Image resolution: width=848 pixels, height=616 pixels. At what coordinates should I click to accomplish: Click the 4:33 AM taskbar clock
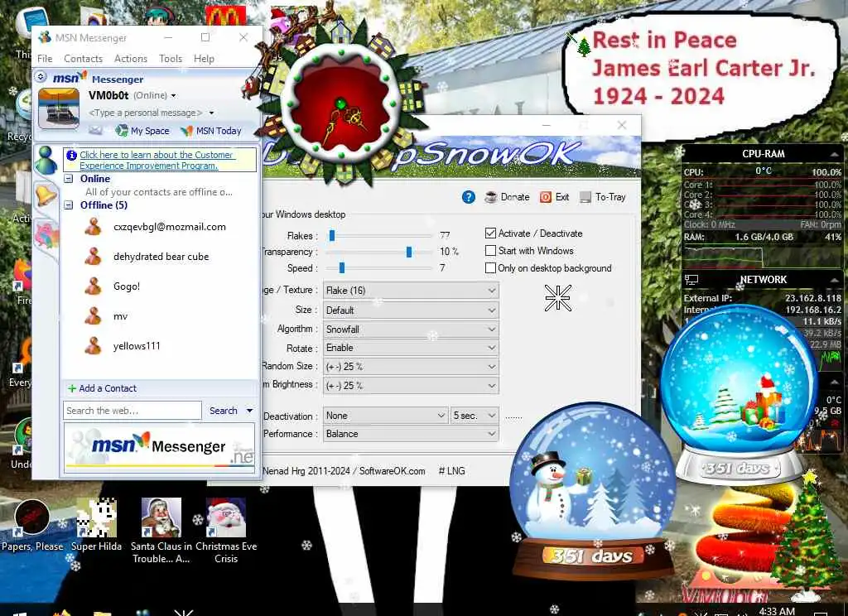pos(777,610)
